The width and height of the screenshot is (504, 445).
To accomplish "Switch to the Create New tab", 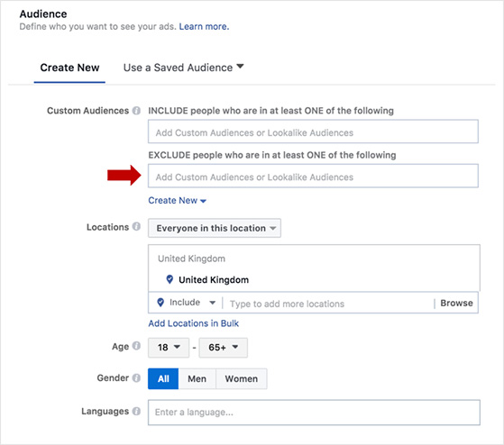I will coord(69,68).
